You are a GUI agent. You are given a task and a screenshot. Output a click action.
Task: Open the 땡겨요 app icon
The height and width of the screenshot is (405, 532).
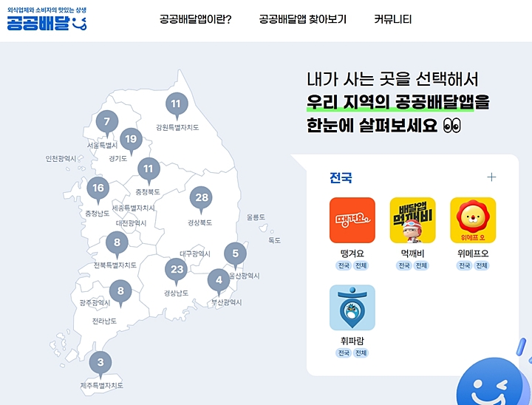352,220
